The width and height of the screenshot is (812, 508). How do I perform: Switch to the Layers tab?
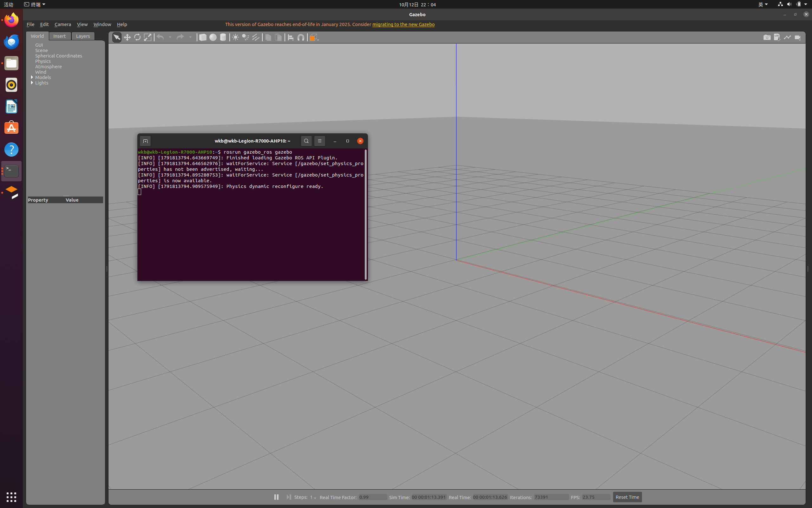click(x=83, y=36)
